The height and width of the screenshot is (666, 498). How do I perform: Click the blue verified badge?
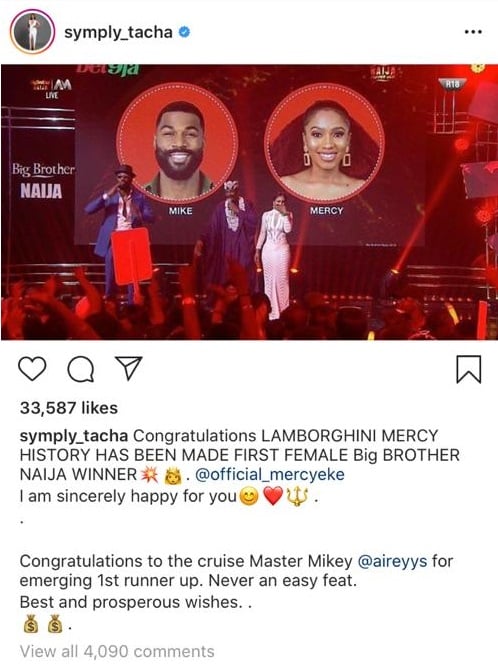point(184,32)
